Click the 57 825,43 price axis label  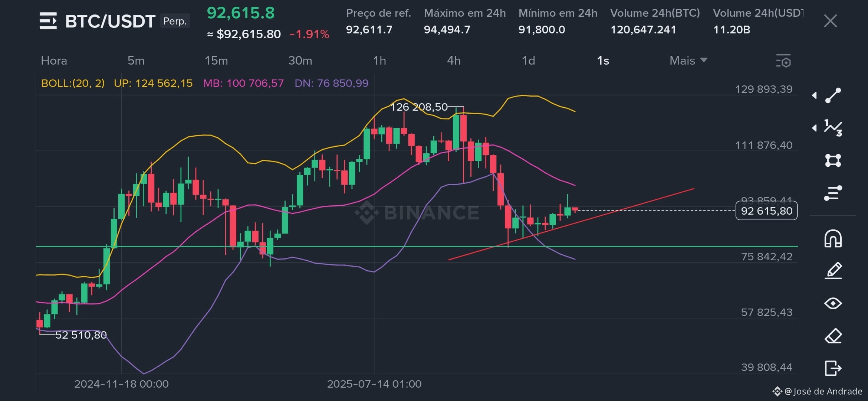[x=767, y=312]
